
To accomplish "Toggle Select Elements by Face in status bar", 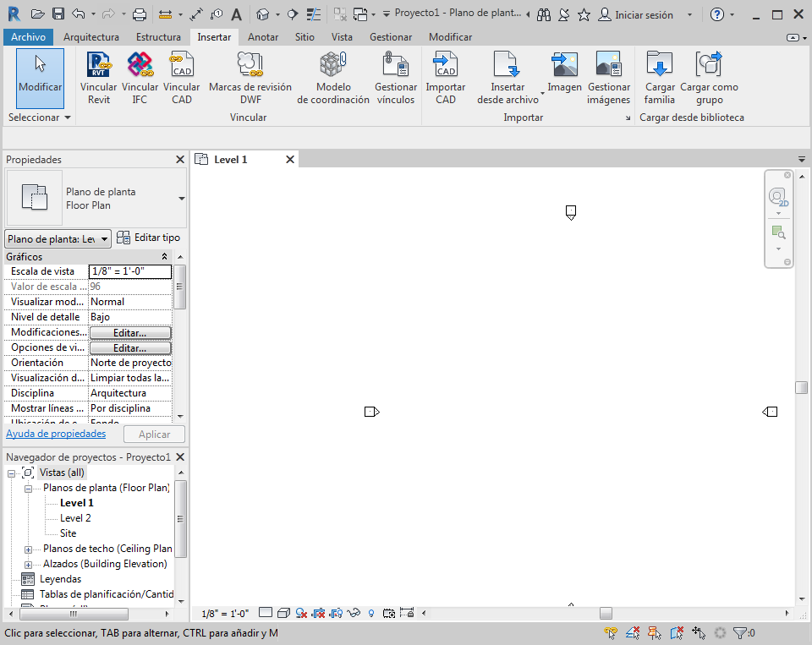I will pyautogui.click(x=677, y=632).
